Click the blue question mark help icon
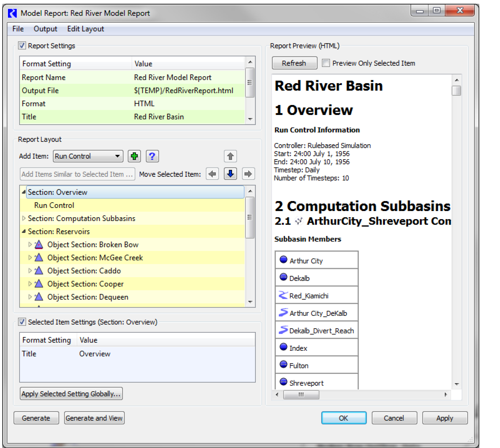 (x=152, y=156)
